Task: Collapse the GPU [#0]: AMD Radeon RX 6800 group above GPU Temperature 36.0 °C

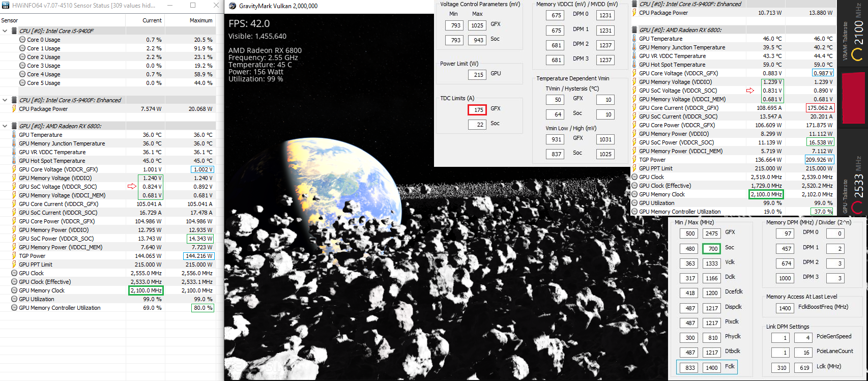Action: click(5, 126)
